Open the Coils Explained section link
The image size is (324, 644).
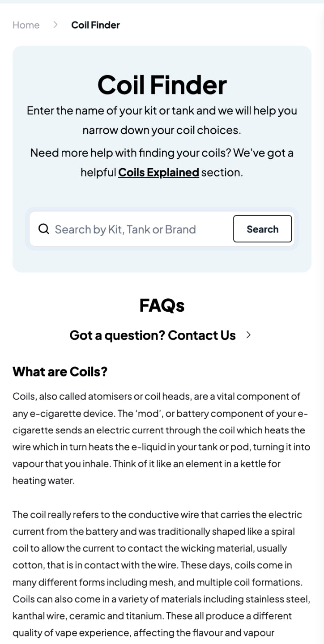click(x=158, y=172)
